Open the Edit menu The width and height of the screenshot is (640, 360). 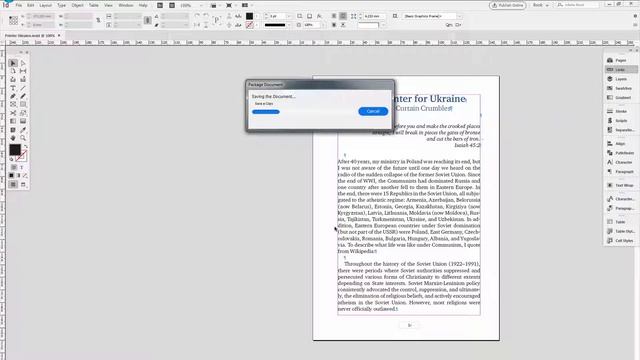click(x=31, y=5)
